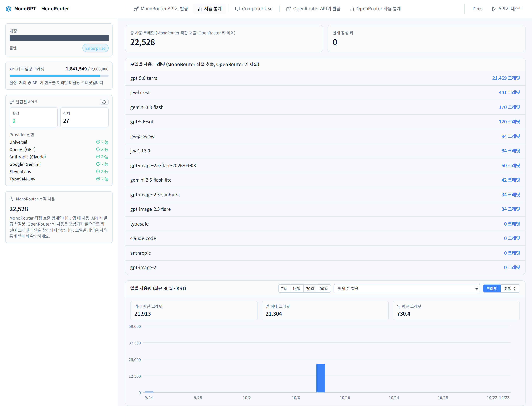This screenshot has width=532, height=406.
Task: Click the check icon on the Universal row
Action: click(x=98, y=142)
